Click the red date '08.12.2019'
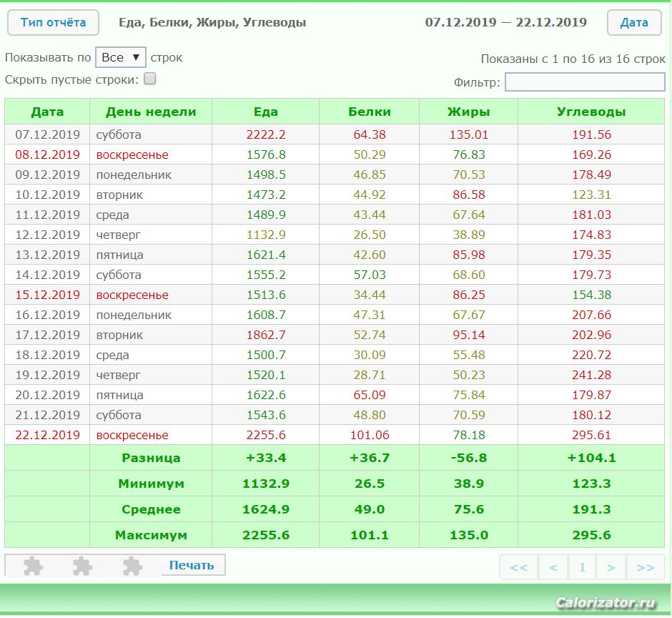Viewport: 672px width, 618px height. (x=48, y=154)
